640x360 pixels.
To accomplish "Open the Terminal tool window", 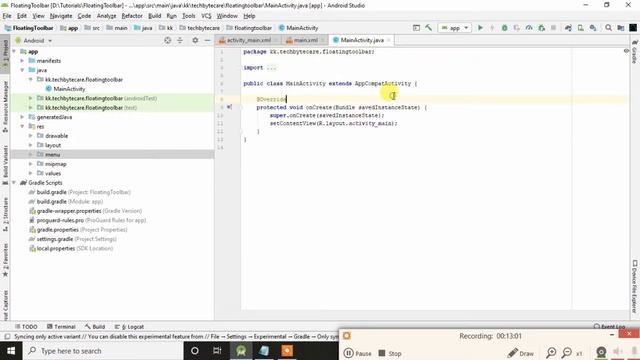I will coord(61,327).
